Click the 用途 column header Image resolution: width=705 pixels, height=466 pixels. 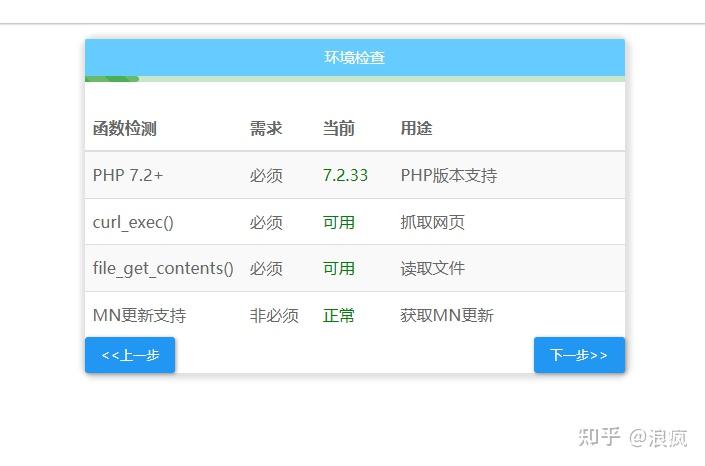click(416, 129)
